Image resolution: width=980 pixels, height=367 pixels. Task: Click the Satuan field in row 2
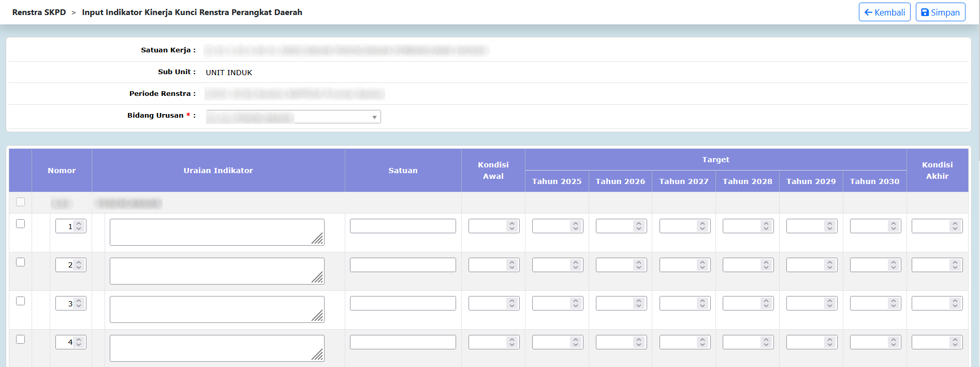click(x=403, y=265)
